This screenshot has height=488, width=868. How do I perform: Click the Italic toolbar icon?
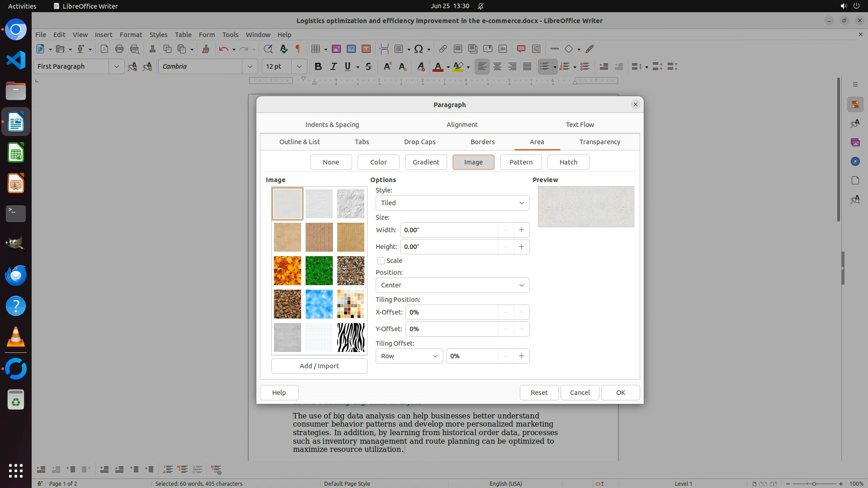(x=333, y=66)
